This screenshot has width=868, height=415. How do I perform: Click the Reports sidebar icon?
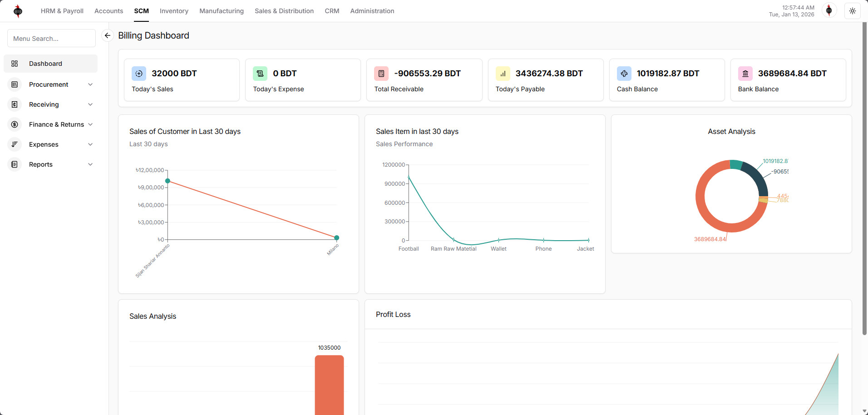click(x=15, y=164)
